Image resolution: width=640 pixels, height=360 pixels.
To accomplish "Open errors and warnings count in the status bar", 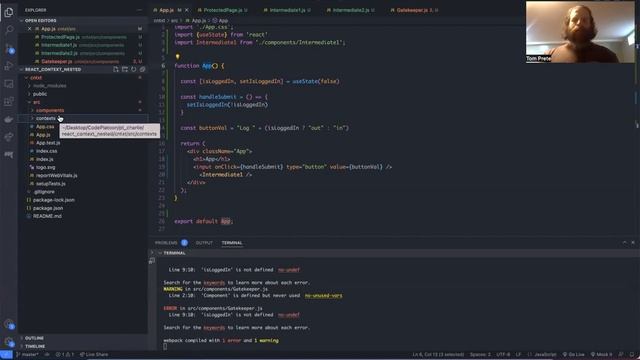I will click(65, 355).
